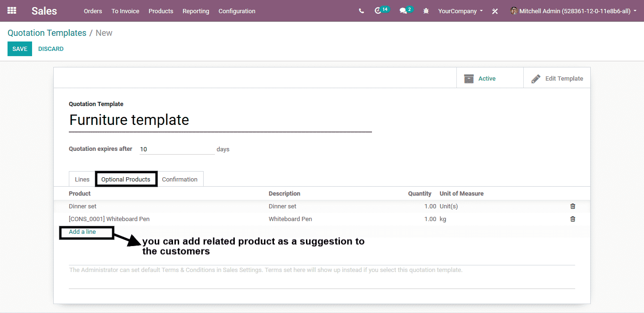The image size is (644, 313).
Task: Open the Reporting menu
Action: coord(196,11)
